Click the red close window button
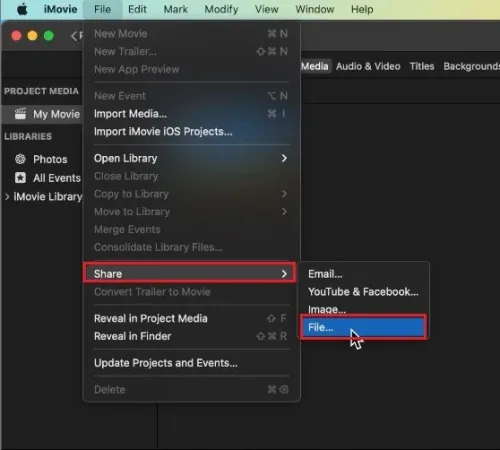Screen dimensions: 500x450 coord(16,35)
